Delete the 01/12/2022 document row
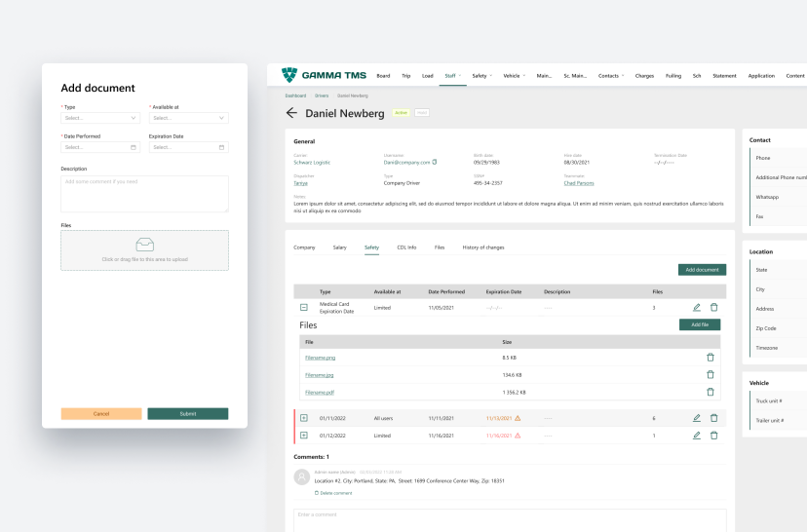This screenshot has height=532, width=807. click(713, 436)
